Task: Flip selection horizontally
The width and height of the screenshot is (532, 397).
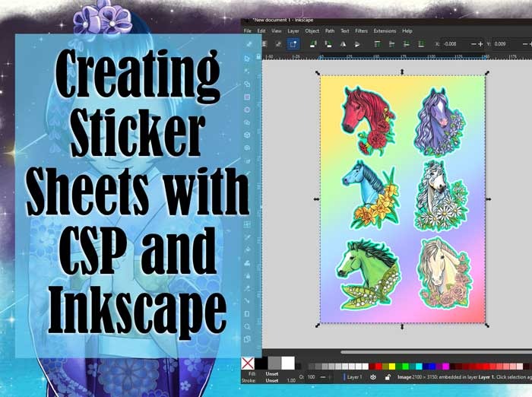Action: click(343, 44)
